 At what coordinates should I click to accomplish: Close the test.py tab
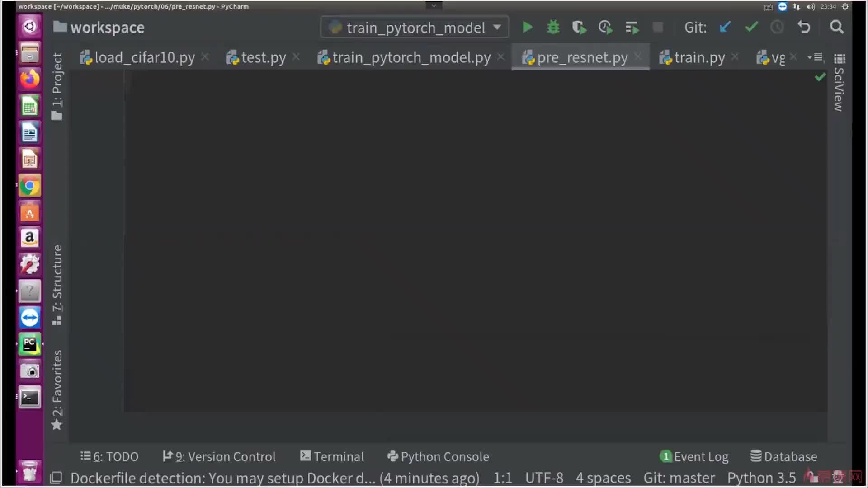pyautogui.click(x=296, y=57)
